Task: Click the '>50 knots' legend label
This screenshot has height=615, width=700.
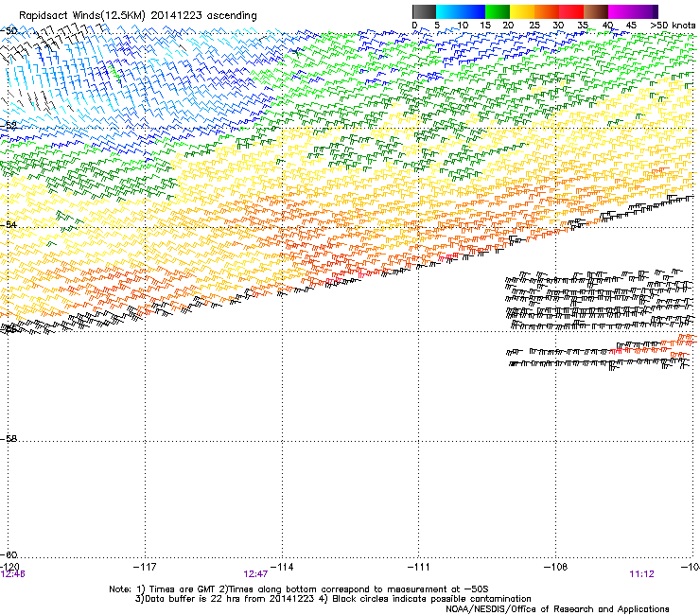Action: 673,26
